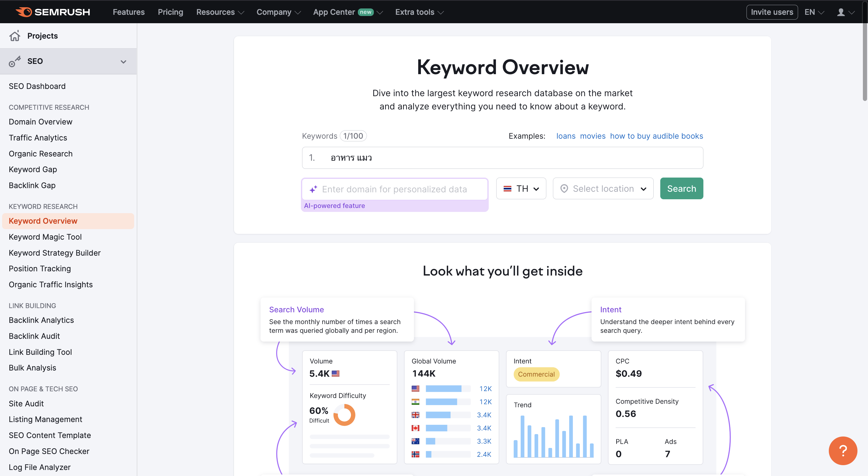Open the Projects home icon

(15, 36)
